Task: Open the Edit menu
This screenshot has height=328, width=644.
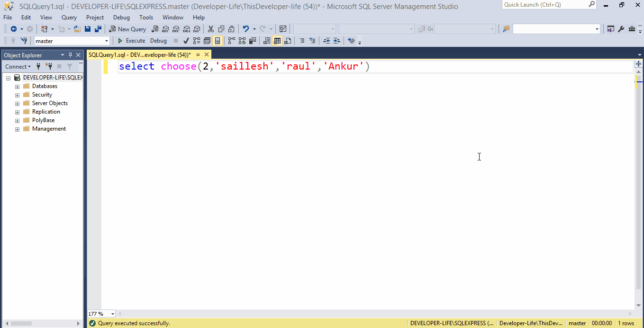Action: [x=26, y=18]
